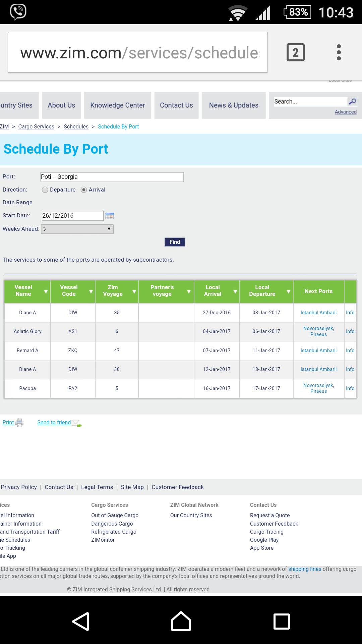
Task: Open the ZIMonitor link
Action: [103, 540]
